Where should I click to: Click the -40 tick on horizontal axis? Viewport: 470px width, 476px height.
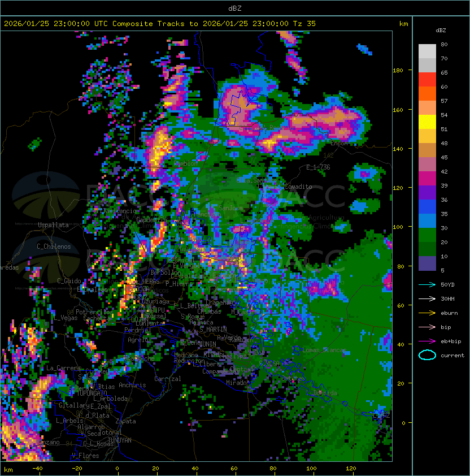tap(37, 469)
